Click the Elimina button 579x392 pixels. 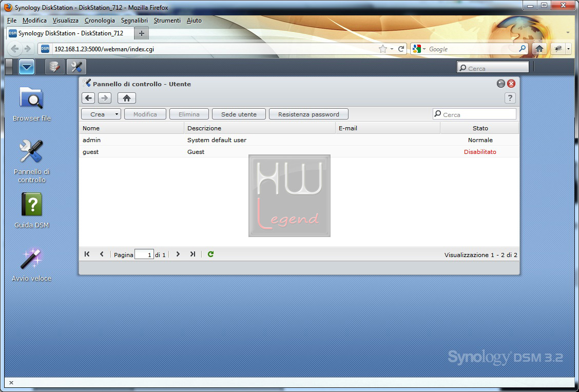[x=189, y=114]
